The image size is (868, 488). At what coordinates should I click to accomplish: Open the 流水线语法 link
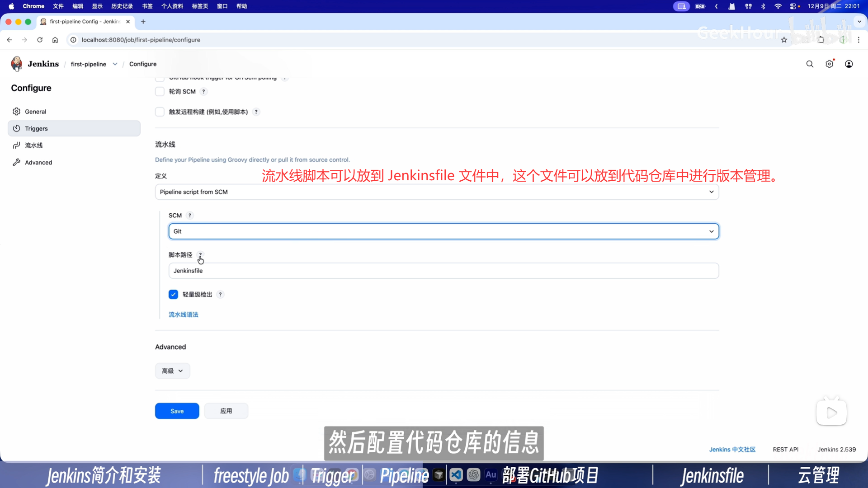click(x=183, y=315)
